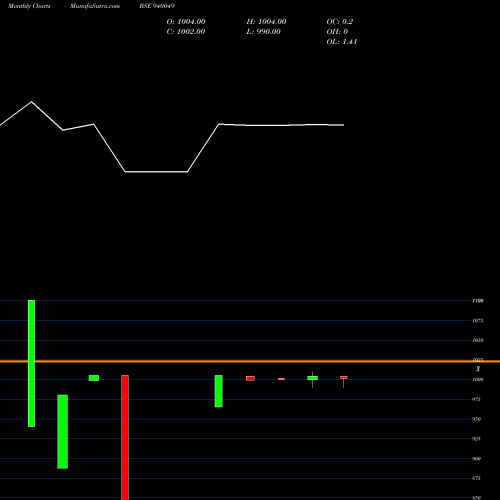Click the MunafaSutra.com watermark label
Image resolution: width=500 pixels, height=500 pixels.
click(x=95, y=6)
